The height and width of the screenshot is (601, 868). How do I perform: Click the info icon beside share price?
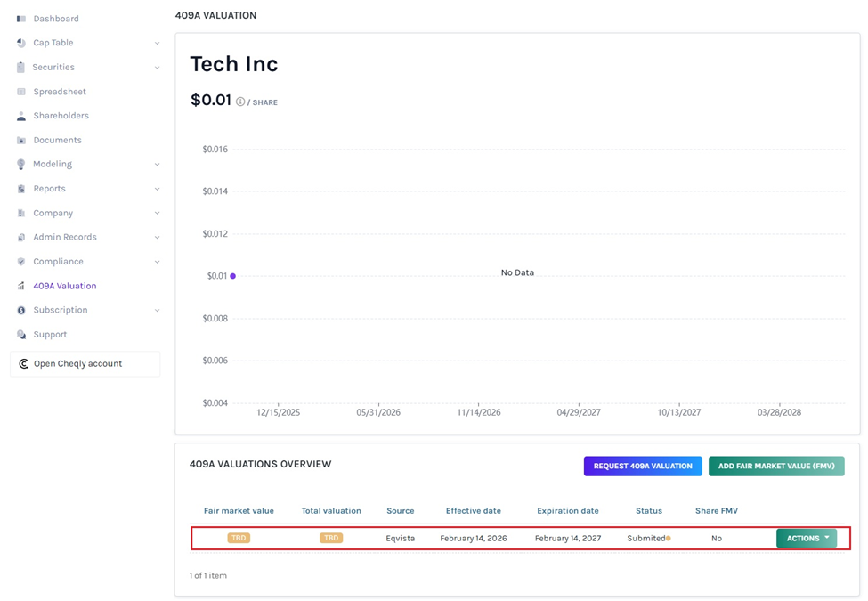[x=240, y=102]
